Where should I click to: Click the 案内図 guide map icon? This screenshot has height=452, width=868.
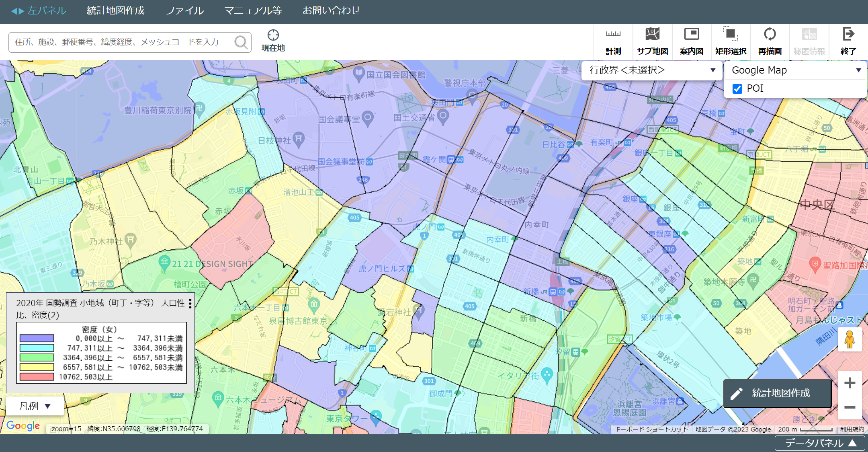point(692,41)
